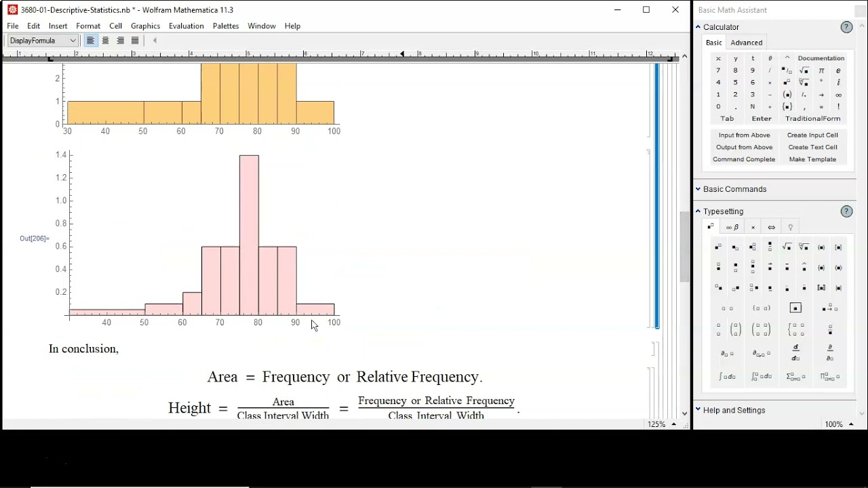The image size is (868, 488).
Task: Select the operators typesetting tab
Action: 753,227
